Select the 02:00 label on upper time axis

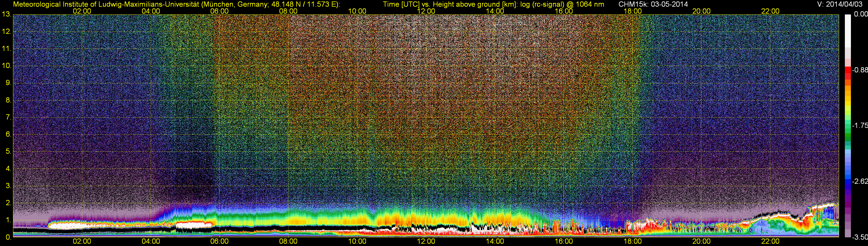pos(82,11)
